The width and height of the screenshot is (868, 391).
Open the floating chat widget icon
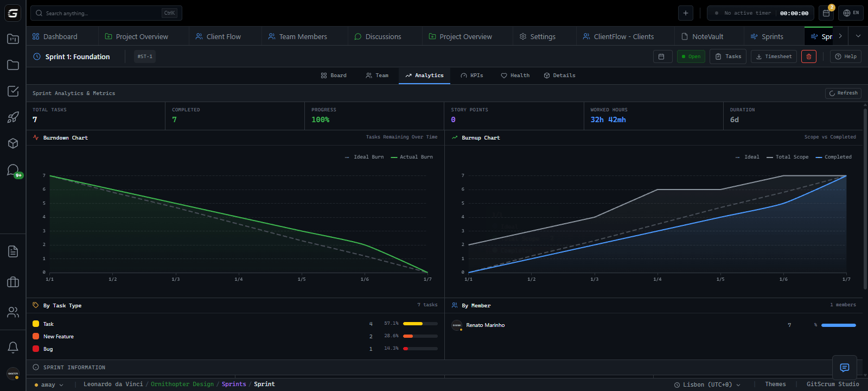[x=844, y=368]
